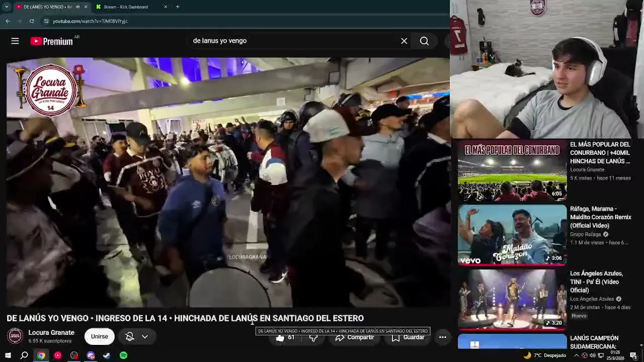644x362 pixels.
Task: Open the Los Ángeles Azules, TINI video thumbnail
Action: pos(512,300)
